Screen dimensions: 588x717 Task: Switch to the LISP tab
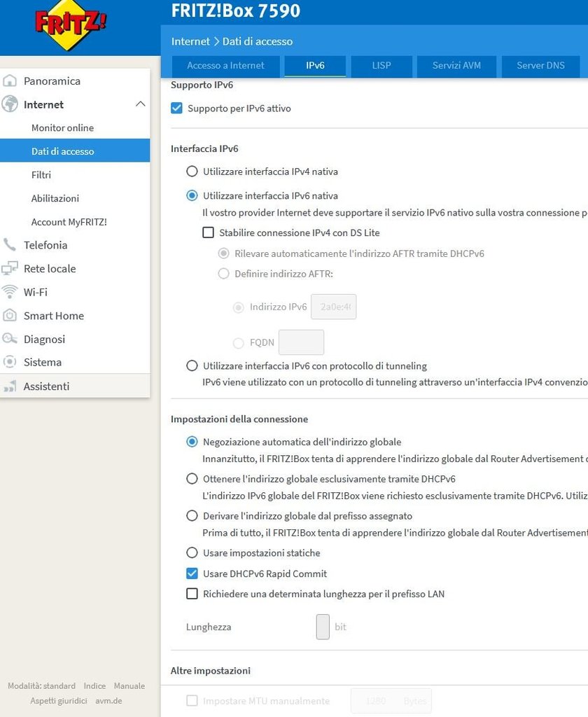pos(381,65)
